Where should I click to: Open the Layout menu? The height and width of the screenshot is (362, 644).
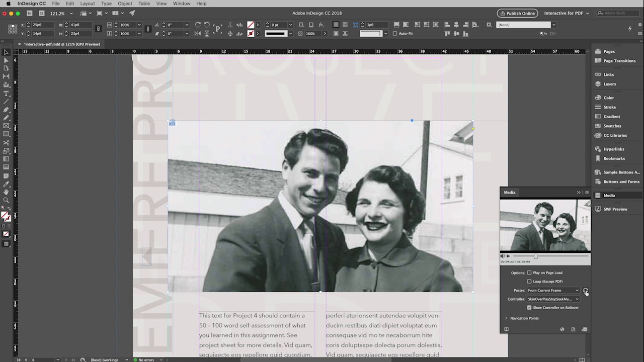[x=87, y=4]
